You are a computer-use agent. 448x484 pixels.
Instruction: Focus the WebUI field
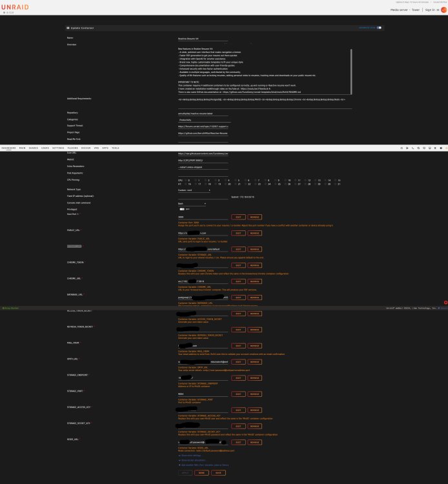pos(203,161)
